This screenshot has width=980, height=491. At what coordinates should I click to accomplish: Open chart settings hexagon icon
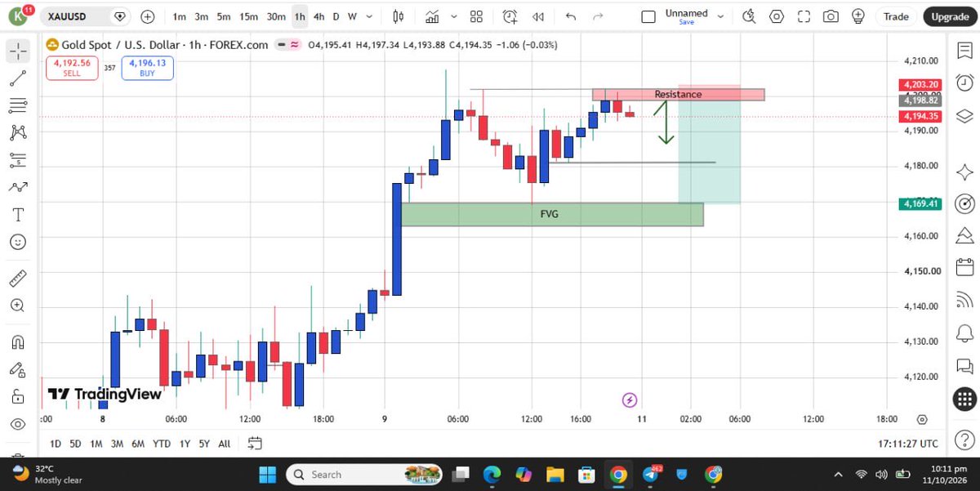point(777,16)
